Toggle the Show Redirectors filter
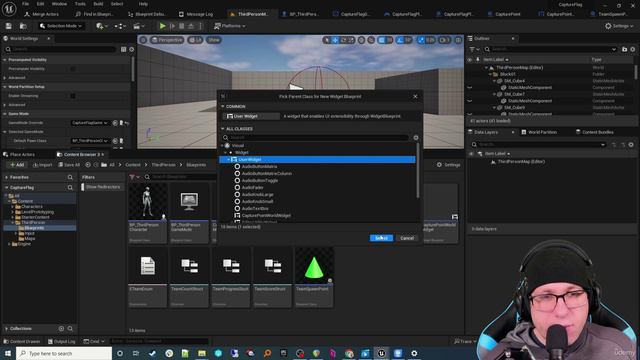This screenshot has width=640, height=360. [x=101, y=187]
